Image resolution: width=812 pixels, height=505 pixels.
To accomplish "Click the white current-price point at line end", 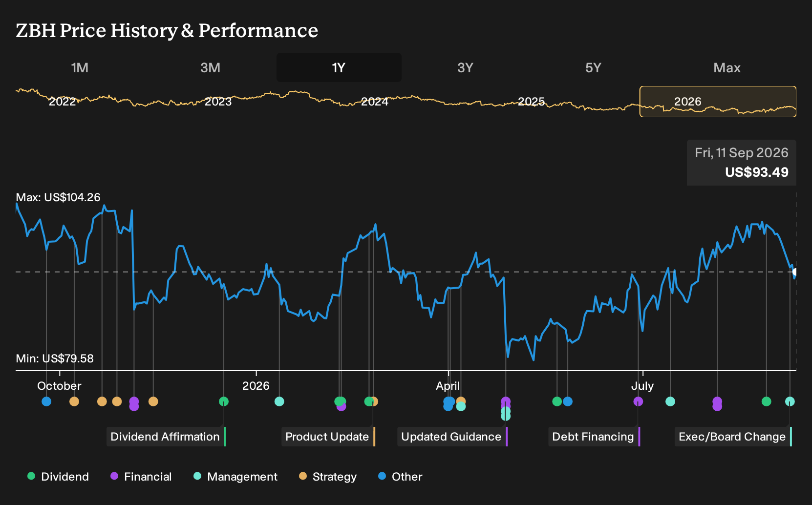I will (x=795, y=272).
